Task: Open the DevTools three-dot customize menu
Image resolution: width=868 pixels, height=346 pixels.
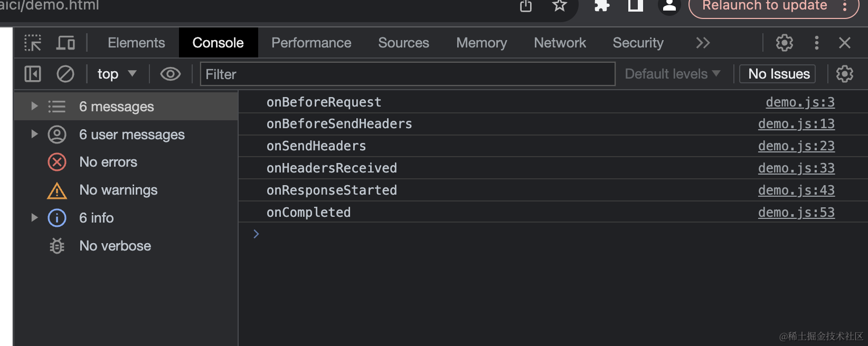Action: [x=816, y=43]
